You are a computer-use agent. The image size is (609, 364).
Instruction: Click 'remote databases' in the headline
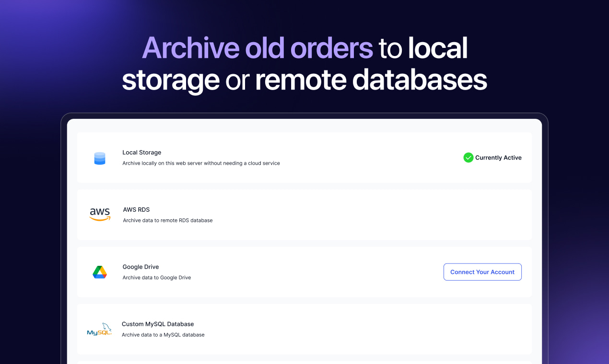pos(371,80)
